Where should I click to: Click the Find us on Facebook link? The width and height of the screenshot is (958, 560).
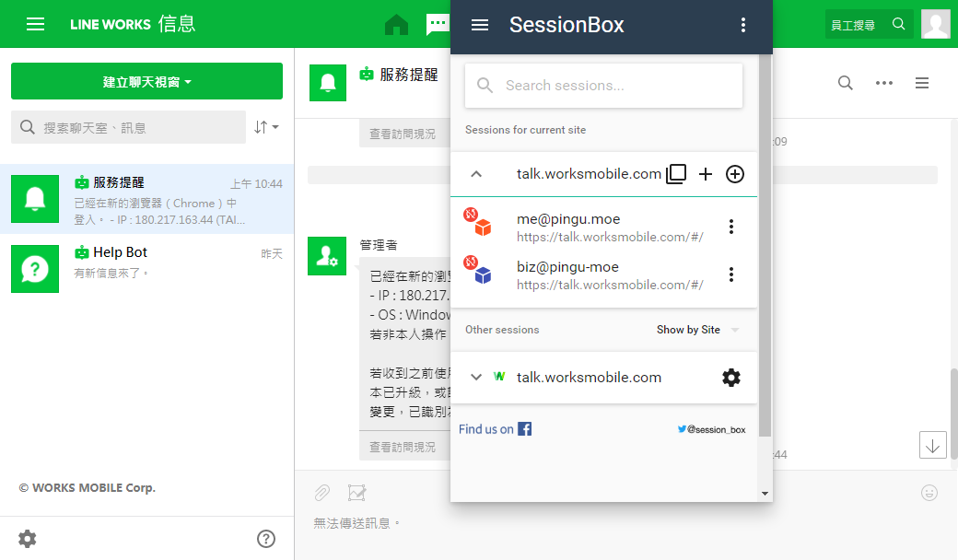(495, 428)
